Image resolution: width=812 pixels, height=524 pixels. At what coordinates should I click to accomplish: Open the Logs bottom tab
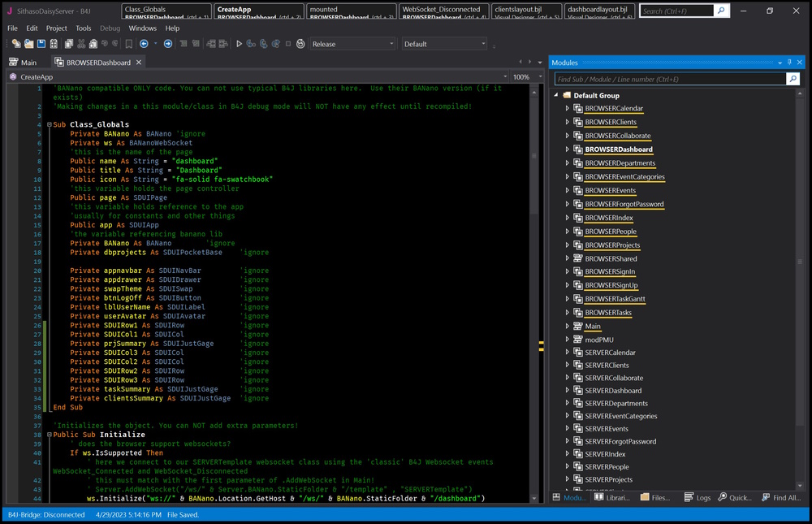(x=697, y=497)
